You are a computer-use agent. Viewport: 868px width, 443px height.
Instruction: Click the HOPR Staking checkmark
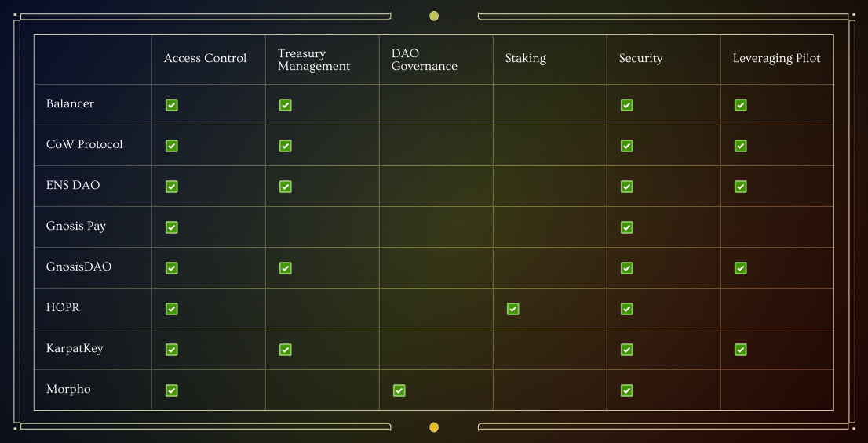point(513,309)
